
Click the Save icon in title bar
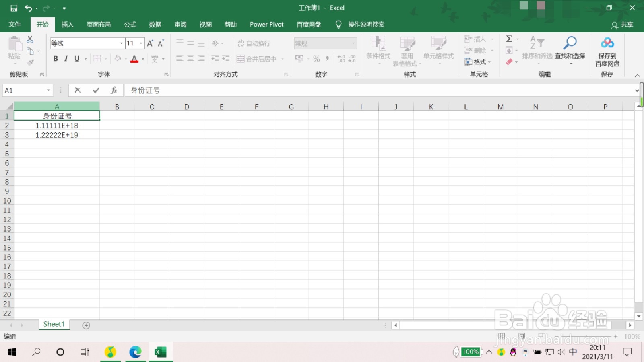(14, 8)
